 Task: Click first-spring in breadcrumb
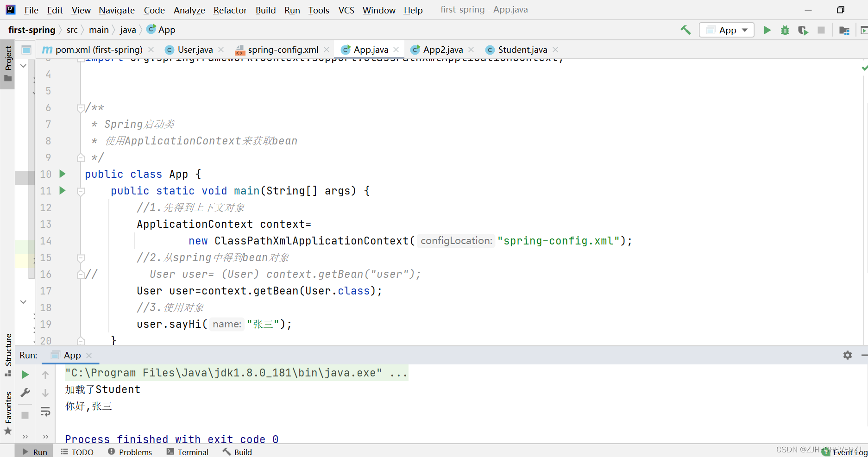coord(31,30)
